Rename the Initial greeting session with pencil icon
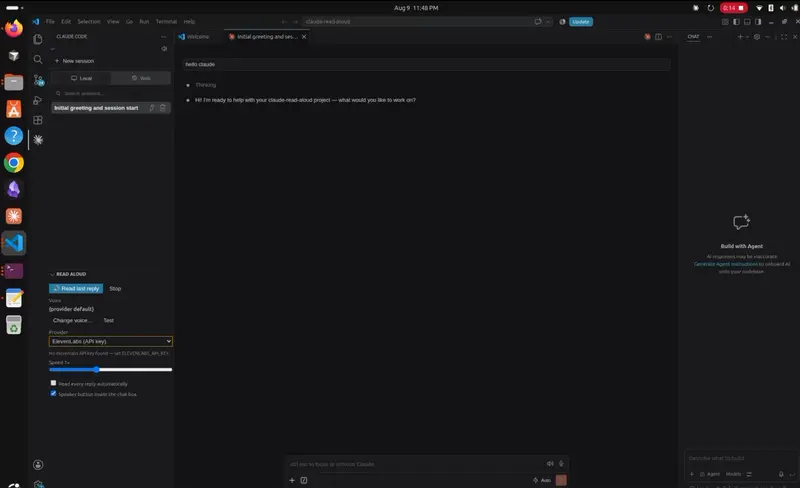Viewport: 800px width, 488px height. click(152, 108)
